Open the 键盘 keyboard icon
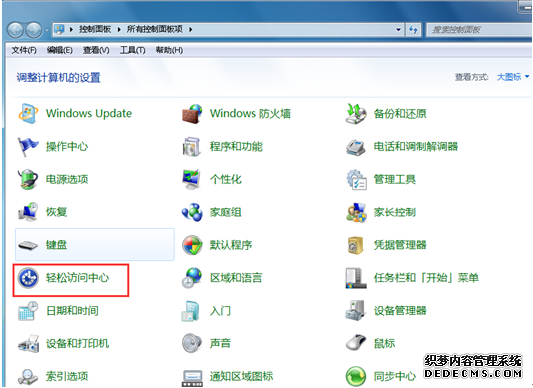 (28, 245)
